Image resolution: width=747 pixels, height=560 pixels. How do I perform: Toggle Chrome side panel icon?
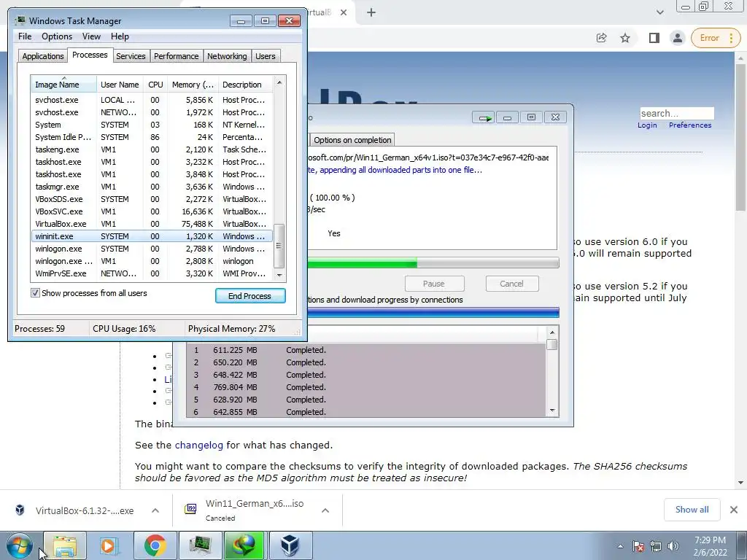(654, 38)
